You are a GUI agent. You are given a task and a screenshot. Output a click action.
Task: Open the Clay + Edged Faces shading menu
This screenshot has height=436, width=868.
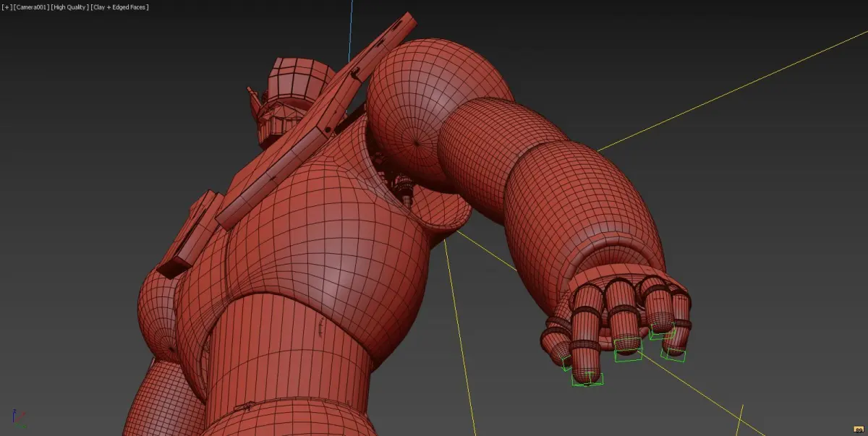tap(119, 7)
